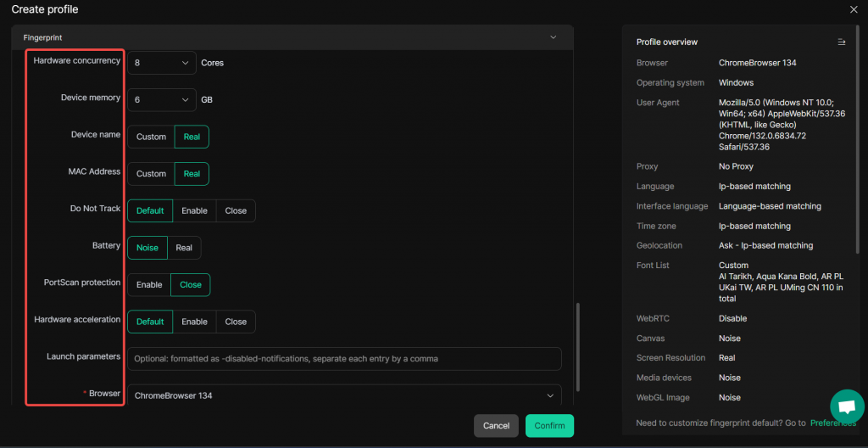This screenshot has height=448, width=868.
Task: Open the Preferences link
Action: (x=832, y=423)
